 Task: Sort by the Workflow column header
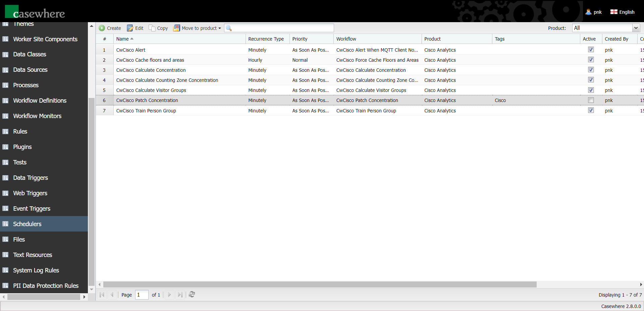tap(378, 39)
